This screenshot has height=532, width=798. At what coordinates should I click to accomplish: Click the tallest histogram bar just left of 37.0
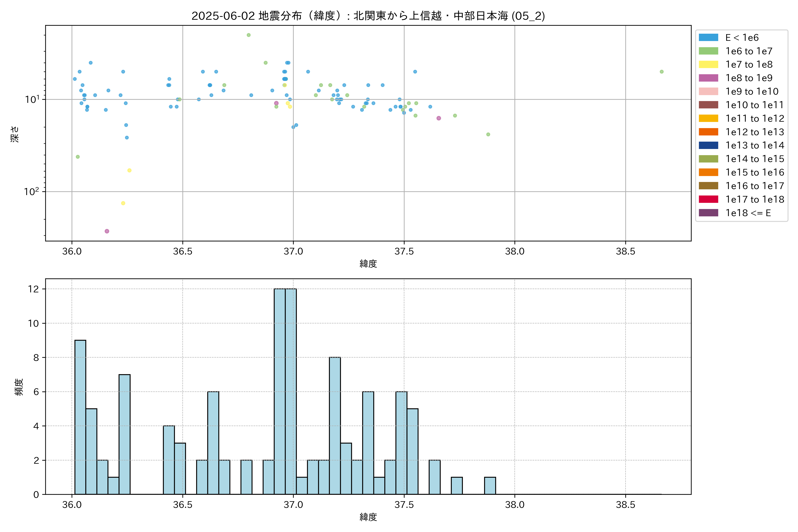click(x=280, y=391)
